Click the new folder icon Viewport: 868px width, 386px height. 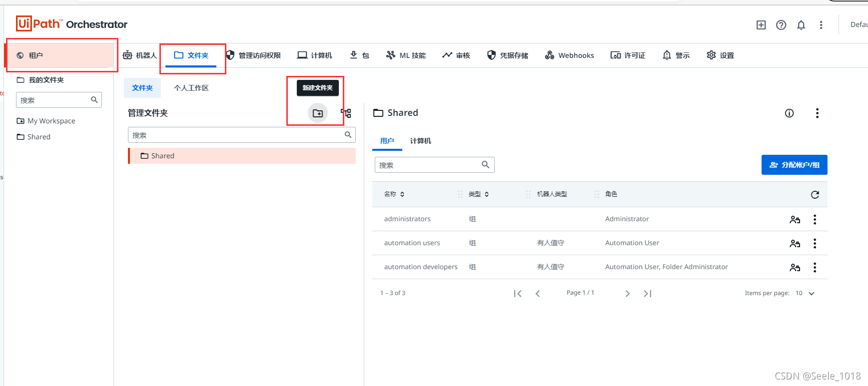318,113
